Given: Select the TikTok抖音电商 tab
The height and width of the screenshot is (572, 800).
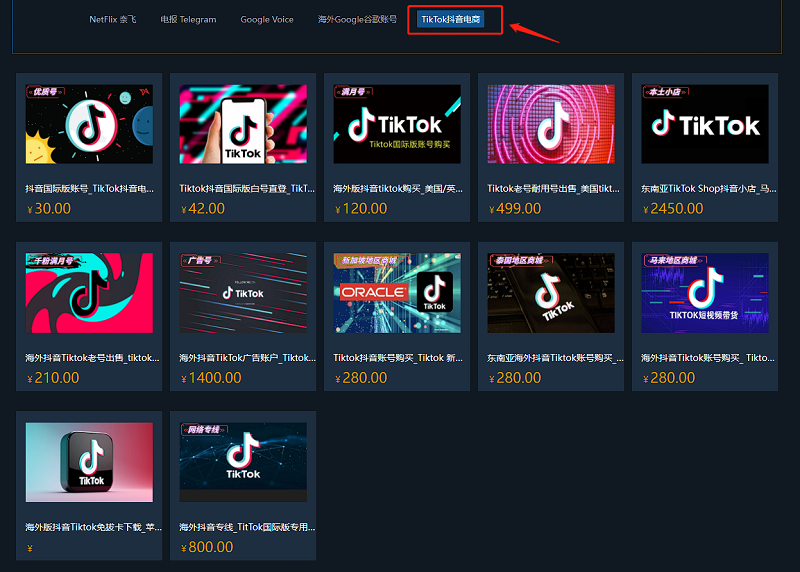Looking at the screenshot, I should pyautogui.click(x=451, y=19).
